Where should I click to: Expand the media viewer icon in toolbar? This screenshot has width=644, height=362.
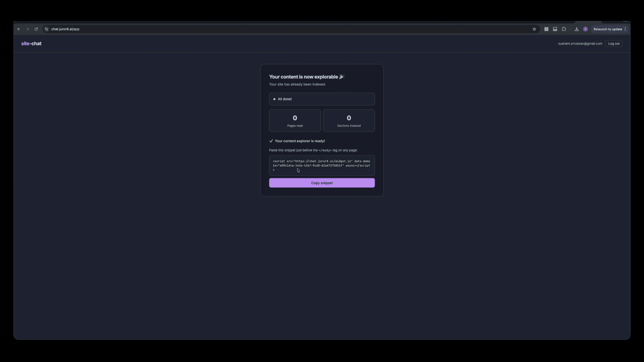pyautogui.click(x=555, y=29)
